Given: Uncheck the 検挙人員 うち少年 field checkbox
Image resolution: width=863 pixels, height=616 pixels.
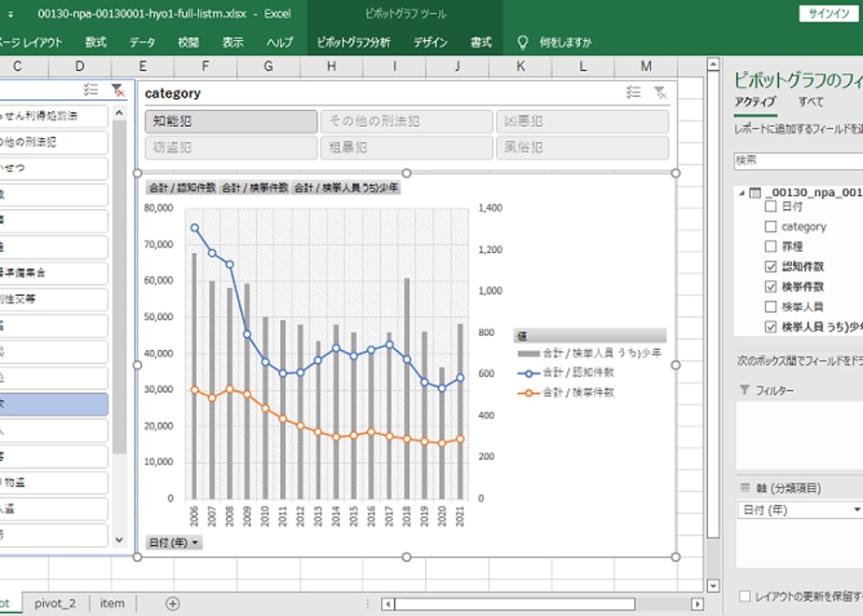Looking at the screenshot, I should (x=771, y=327).
